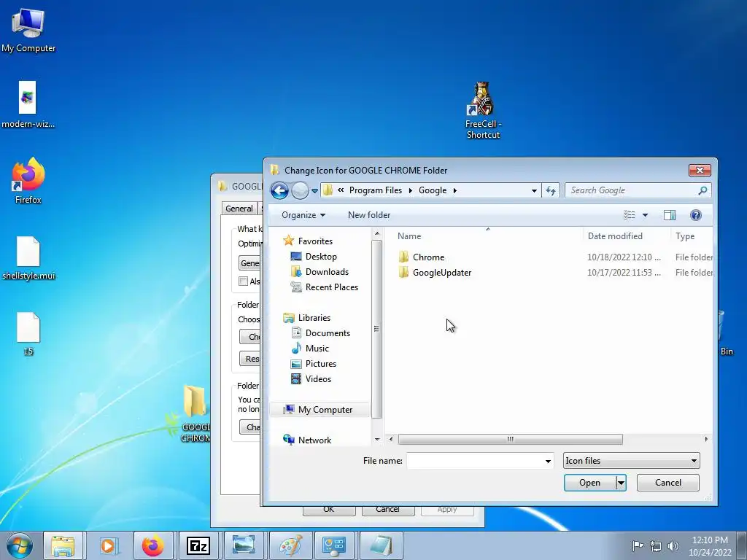The width and height of the screenshot is (747, 560).
Task: Open the Help question mark icon
Action: click(x=695, y=215)
